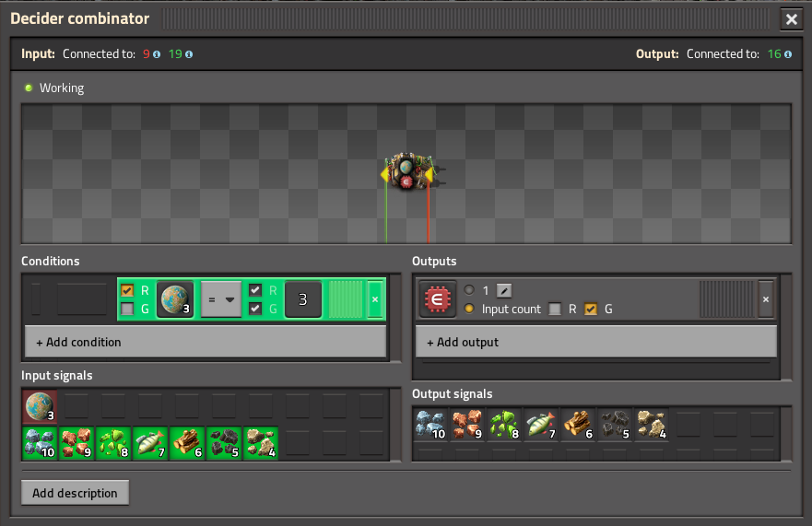
Task: Click coal output signal 5
Action: (x=615, y=425)
